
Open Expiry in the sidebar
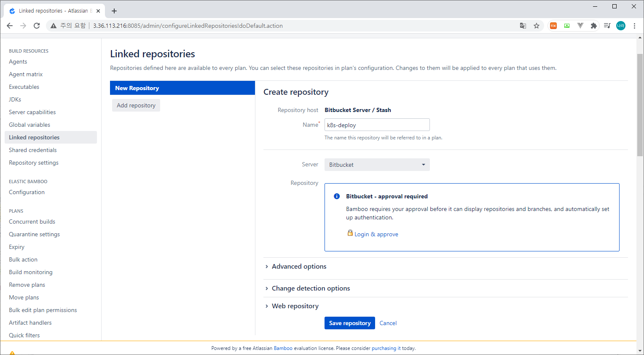17,247
